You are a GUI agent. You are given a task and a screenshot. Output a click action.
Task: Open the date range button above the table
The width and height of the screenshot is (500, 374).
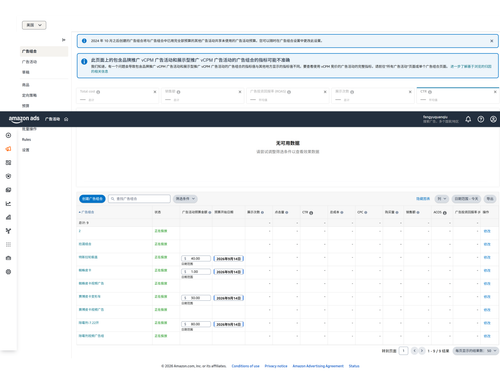467,199
